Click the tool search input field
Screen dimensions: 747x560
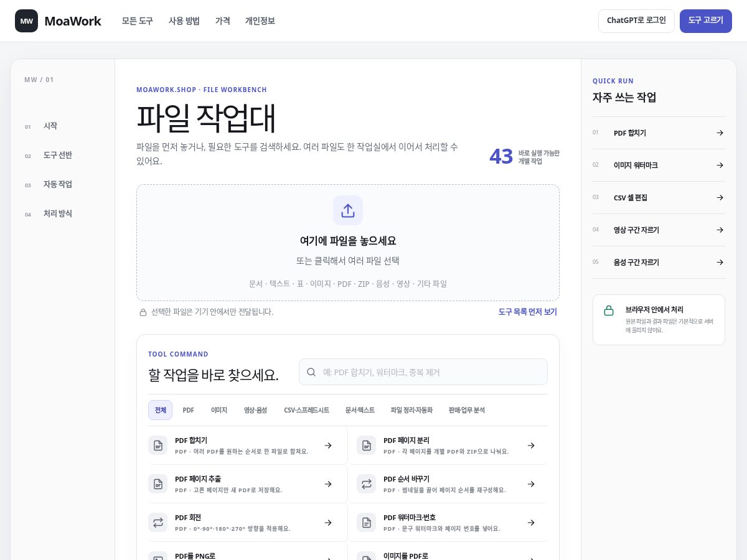423,372
